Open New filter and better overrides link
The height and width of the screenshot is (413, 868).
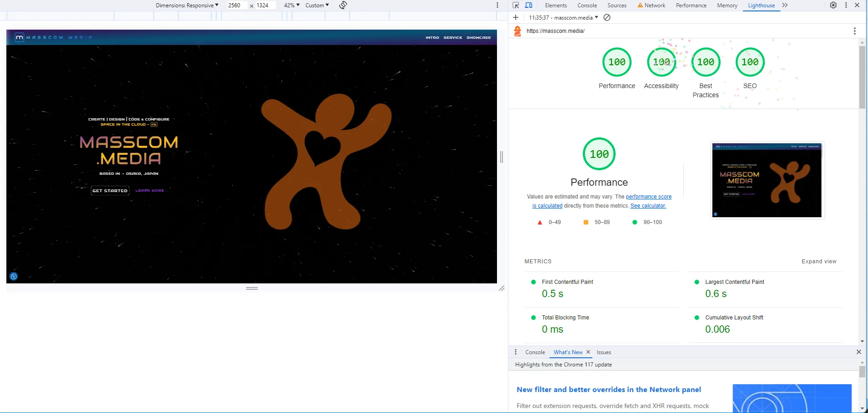(x=609, y=389)
